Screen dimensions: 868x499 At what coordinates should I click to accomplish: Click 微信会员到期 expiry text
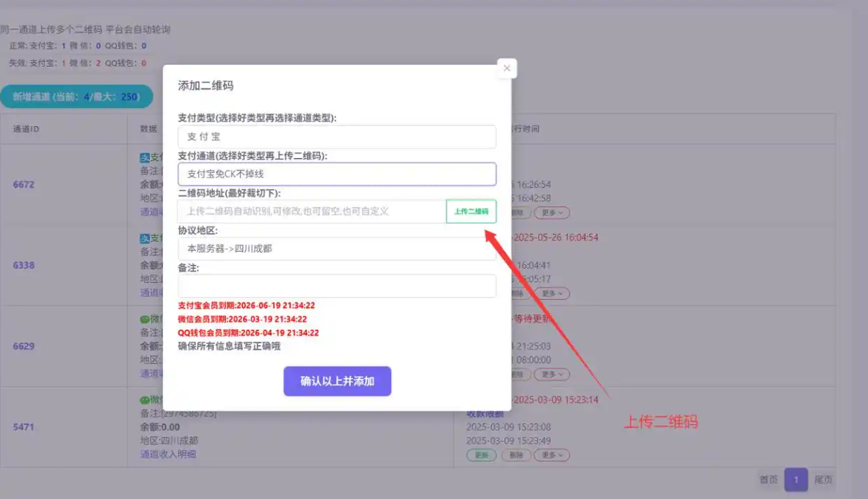pyautogui.click(x=242, y=319)
